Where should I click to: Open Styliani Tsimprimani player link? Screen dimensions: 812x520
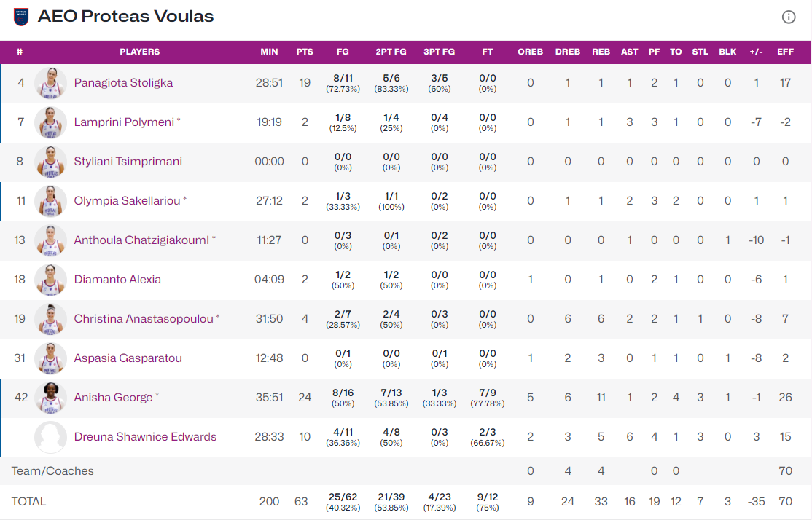pos(128,162)
